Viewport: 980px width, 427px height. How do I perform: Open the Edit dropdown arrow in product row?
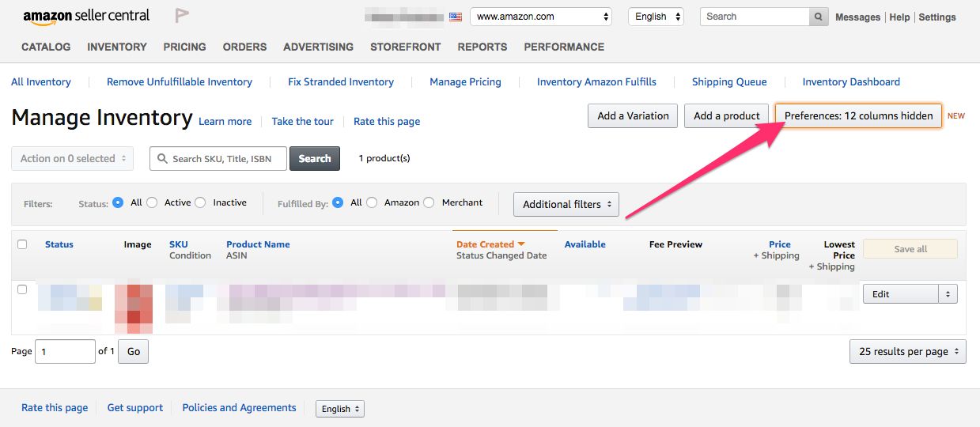(x=948, y=294)
